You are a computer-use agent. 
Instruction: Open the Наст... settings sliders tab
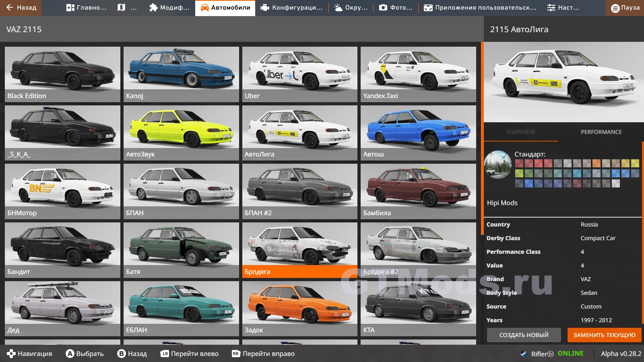pyautogui.click(x=563, y=8)
